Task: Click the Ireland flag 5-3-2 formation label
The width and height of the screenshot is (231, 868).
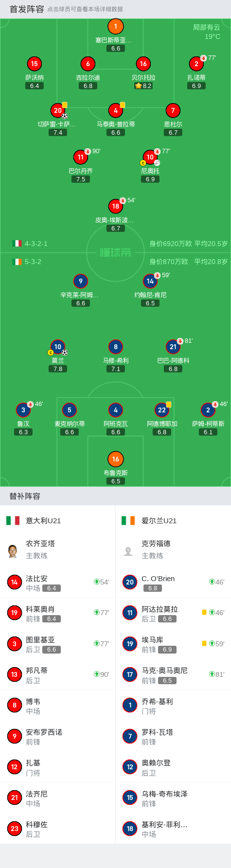Action: [27, 262]
